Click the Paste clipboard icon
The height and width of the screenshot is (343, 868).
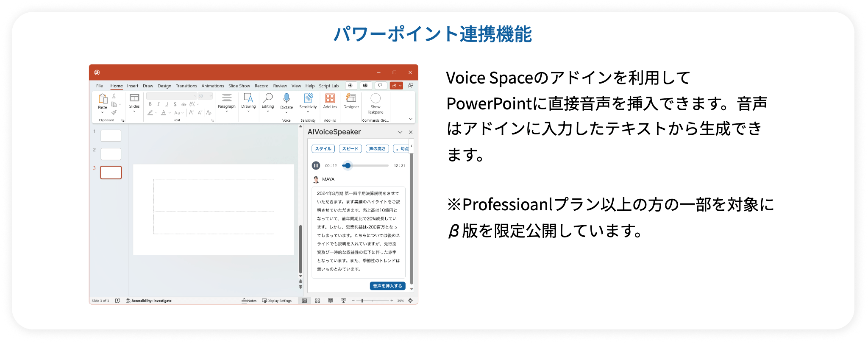(103, 99)
